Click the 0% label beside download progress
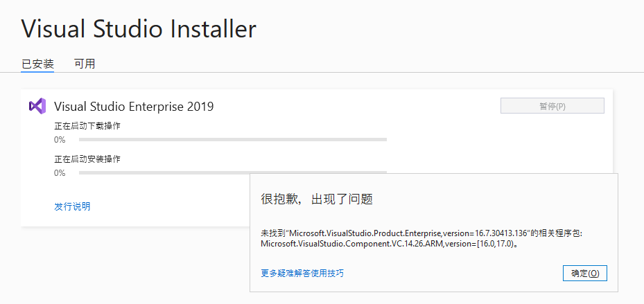Viewport: 644px width, 304px height. point(60,140)
